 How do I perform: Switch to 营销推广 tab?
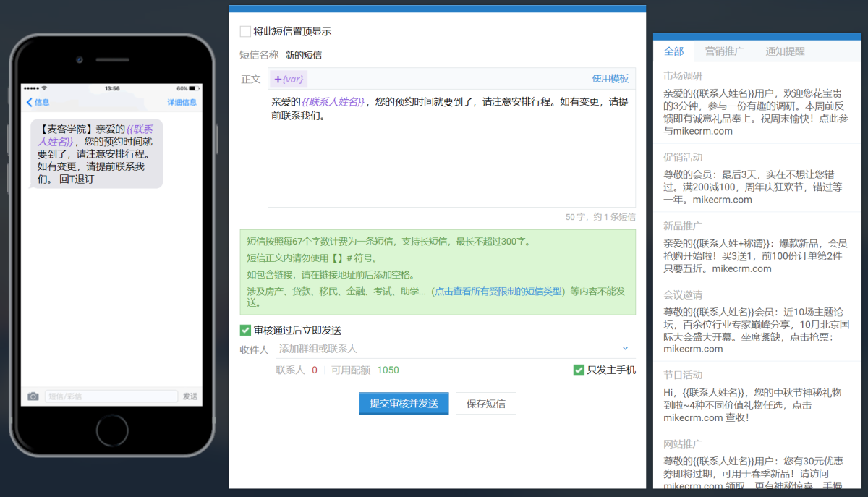[x=725, y=51]
